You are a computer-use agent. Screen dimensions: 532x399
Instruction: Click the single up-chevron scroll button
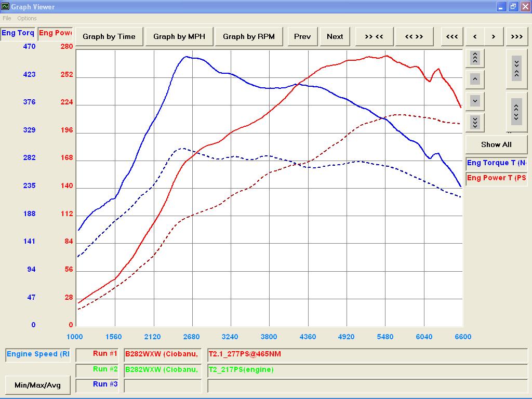(x=475, y=79)
